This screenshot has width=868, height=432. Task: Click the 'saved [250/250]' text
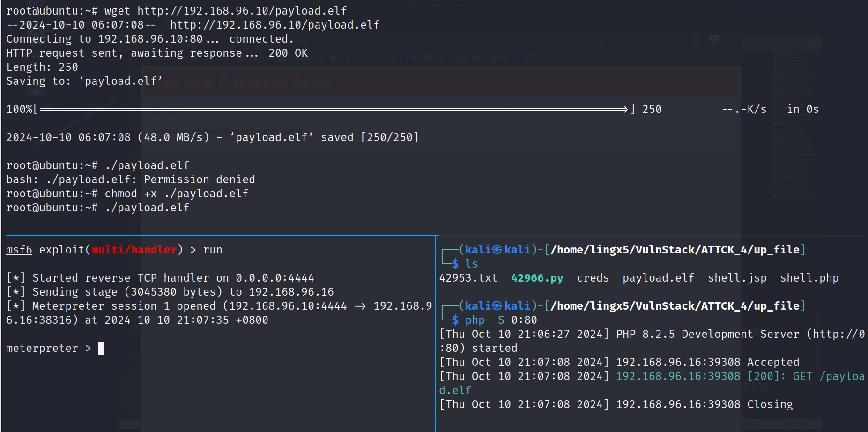(370, 137)
